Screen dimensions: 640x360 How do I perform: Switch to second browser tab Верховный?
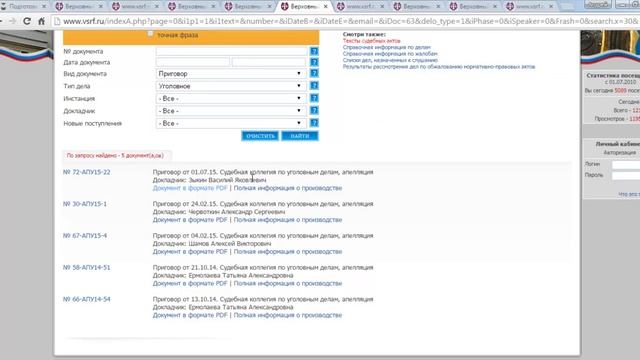(x=79, y=7)
